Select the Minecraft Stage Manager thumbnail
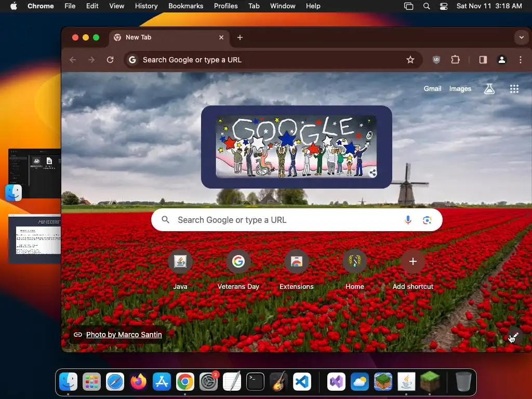 pos(35,239)
